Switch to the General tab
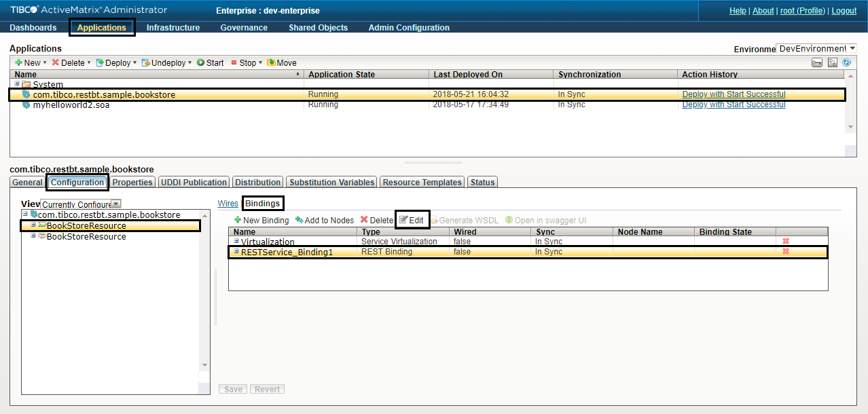Screen dimensions: 868x414 coord(28,182)
